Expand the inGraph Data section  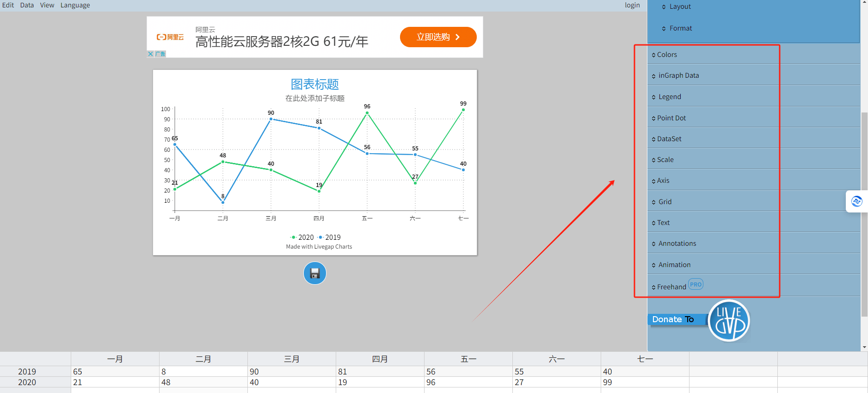pos(754,75)
